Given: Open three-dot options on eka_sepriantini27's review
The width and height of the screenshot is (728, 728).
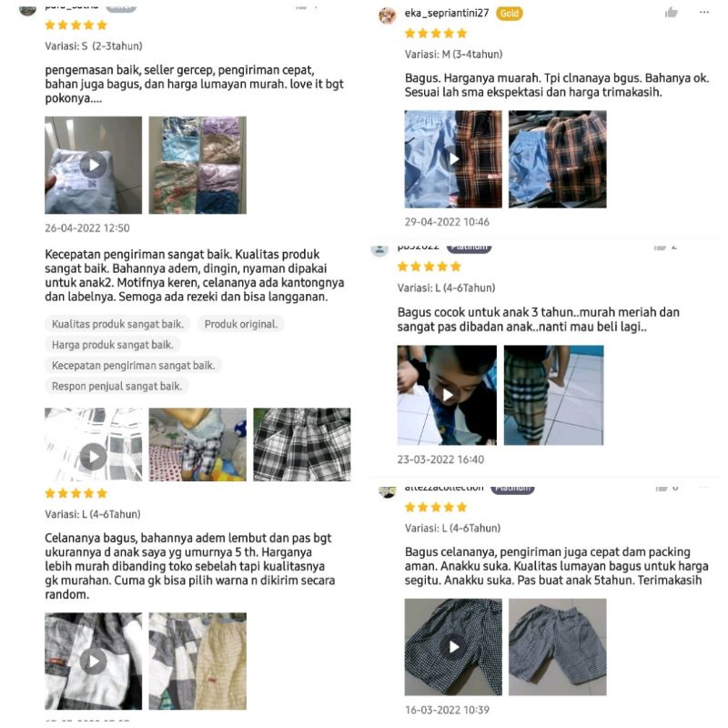Looking at the screenshot, I should pyautogui.click(x=703, y=12).
